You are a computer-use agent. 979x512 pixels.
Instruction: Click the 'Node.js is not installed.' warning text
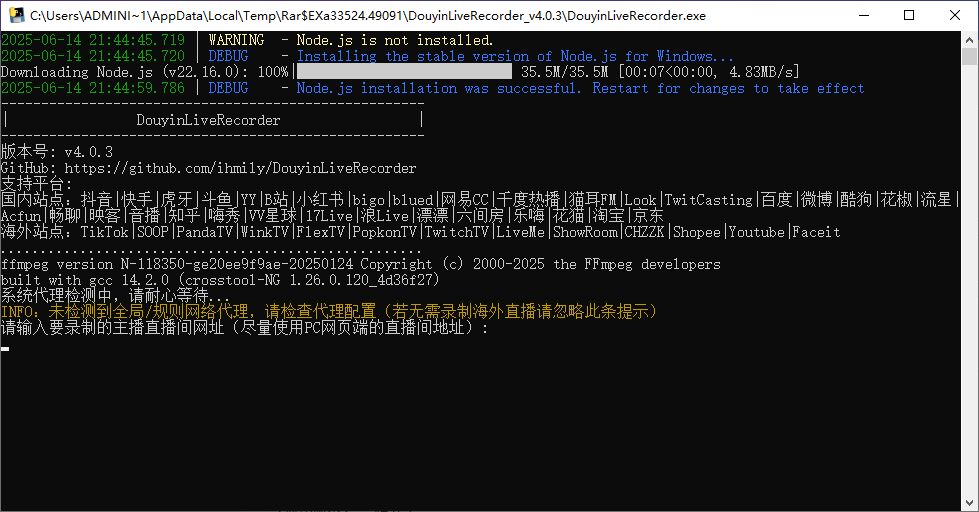tap(395, 40)
